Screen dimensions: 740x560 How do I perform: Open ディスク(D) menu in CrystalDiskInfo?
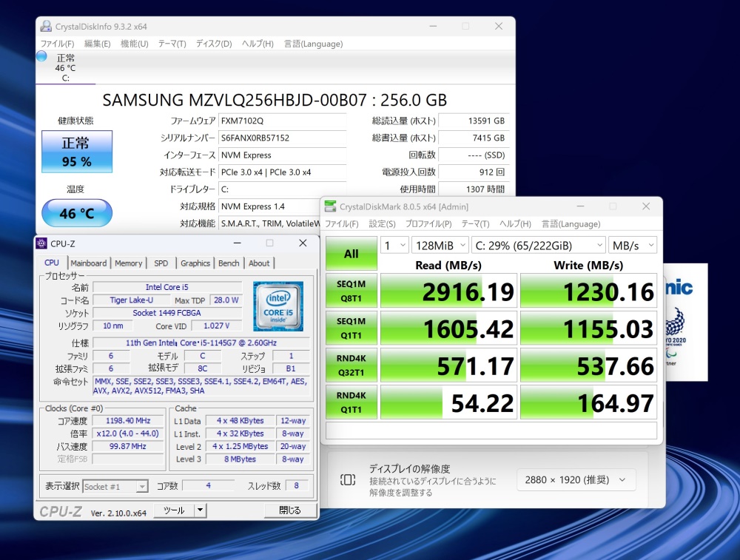tap(214, 44)
